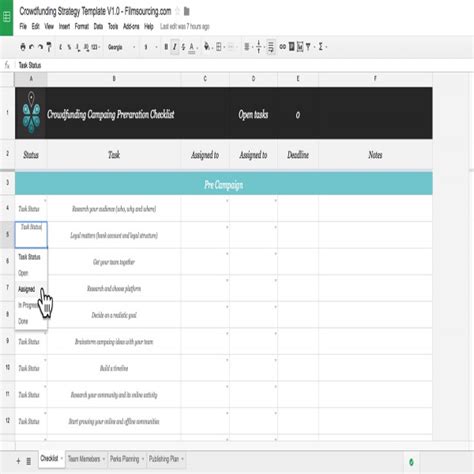Image resolution: width=474 pixels, height=474 pixels.
Task: Open more number formats 123
Action: [x=95, y=47]
